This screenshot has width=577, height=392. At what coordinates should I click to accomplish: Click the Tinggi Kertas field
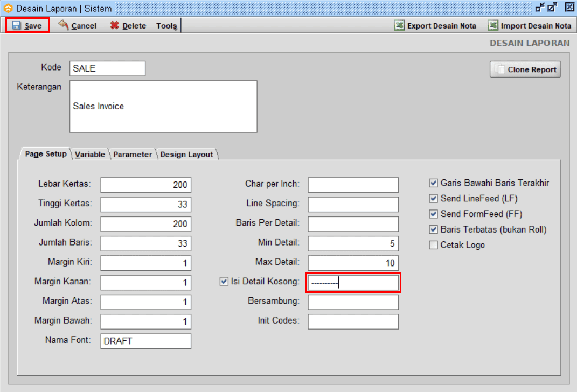point(145,205)
